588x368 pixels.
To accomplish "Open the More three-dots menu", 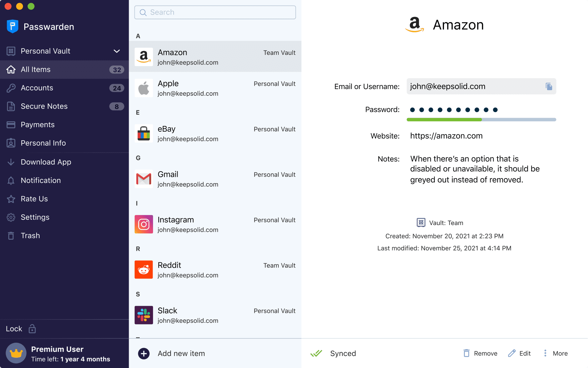I will click(x=545, y=353).
